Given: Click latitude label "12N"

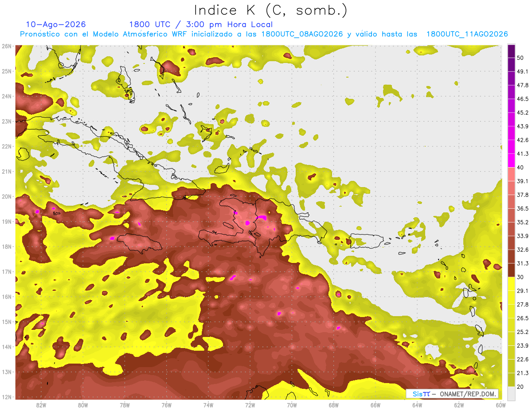Looking at the screenshot, I should [x=6, y=397].
